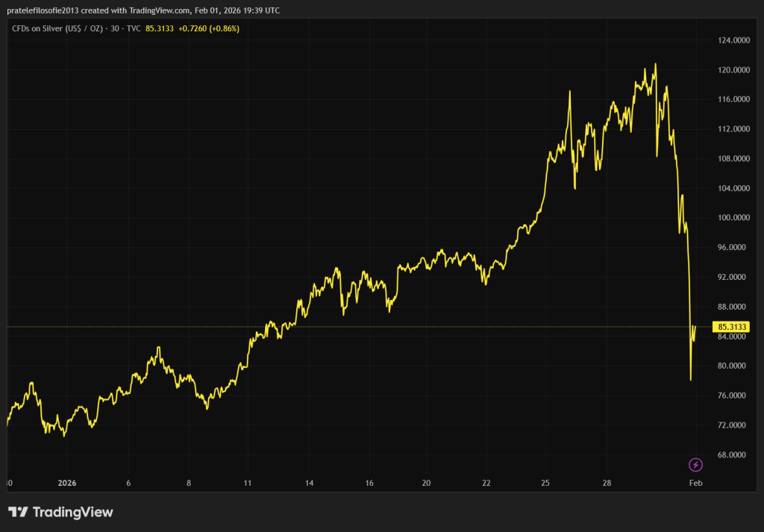Click the TradingView logo icon at bottom
The width and height of the screenshot is (764, 532).
click(x=19, y=512)
